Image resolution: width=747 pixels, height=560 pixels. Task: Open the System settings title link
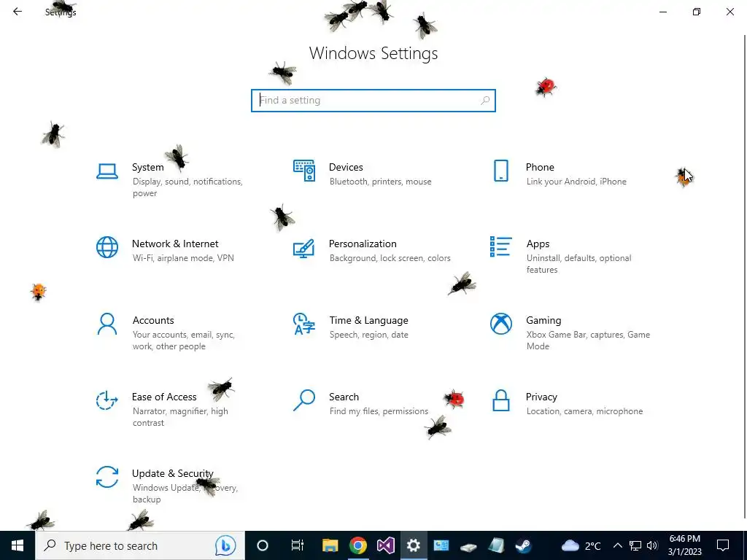click(147, 167)
